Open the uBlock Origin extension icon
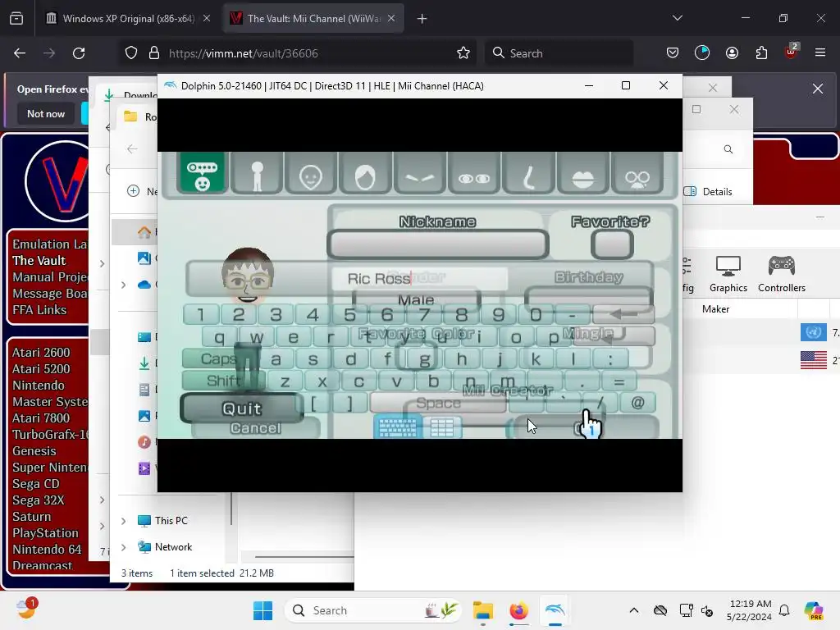 tap(791, 52)
